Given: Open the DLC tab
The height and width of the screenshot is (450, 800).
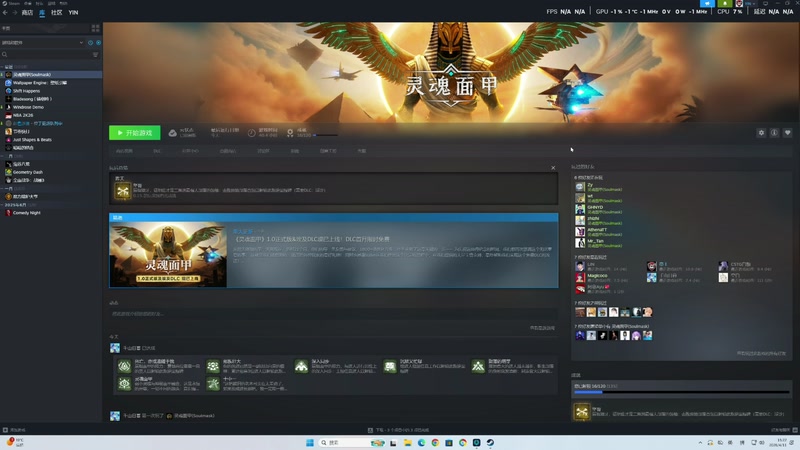Looking at the screenshot, I should click(157, 151).
